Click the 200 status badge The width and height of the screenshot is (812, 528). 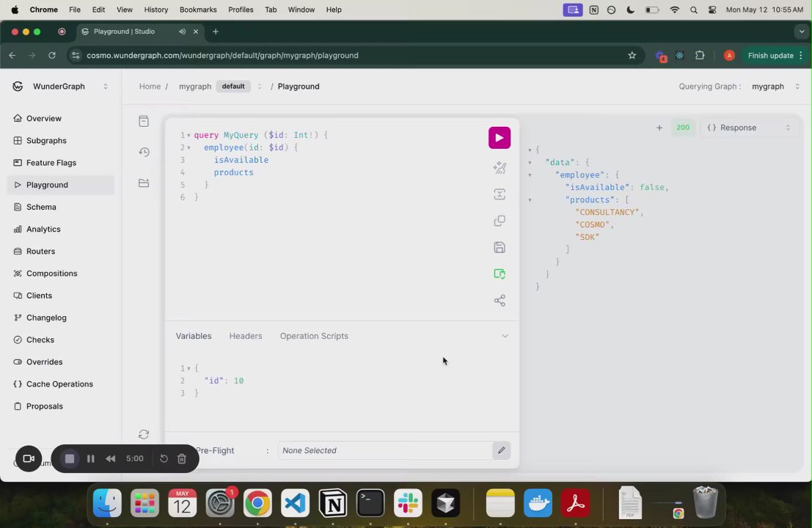[683, 128]
